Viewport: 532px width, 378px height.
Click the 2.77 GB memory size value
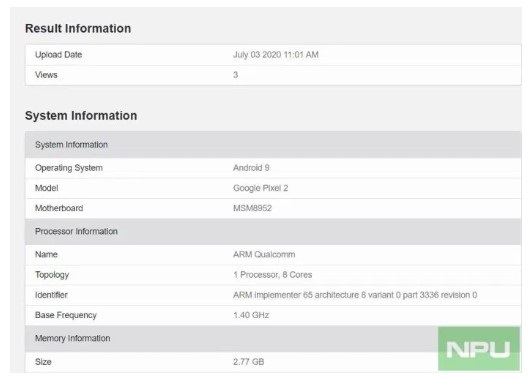(248, 362)
